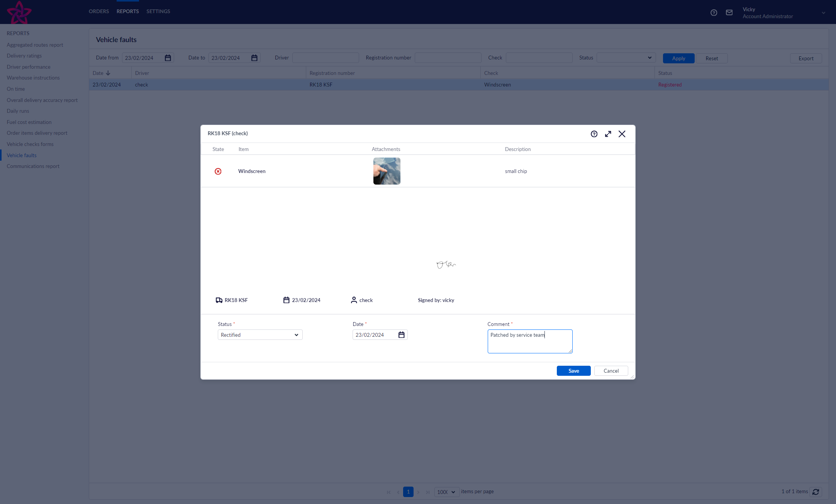Click the red failed-state icon for Windscreen
836x504 pixels.
tap(218, 171)
